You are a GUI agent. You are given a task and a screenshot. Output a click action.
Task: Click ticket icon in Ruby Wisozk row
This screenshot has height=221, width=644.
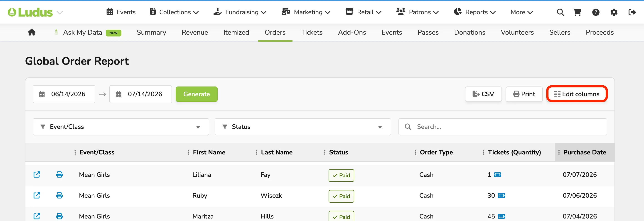501,196
